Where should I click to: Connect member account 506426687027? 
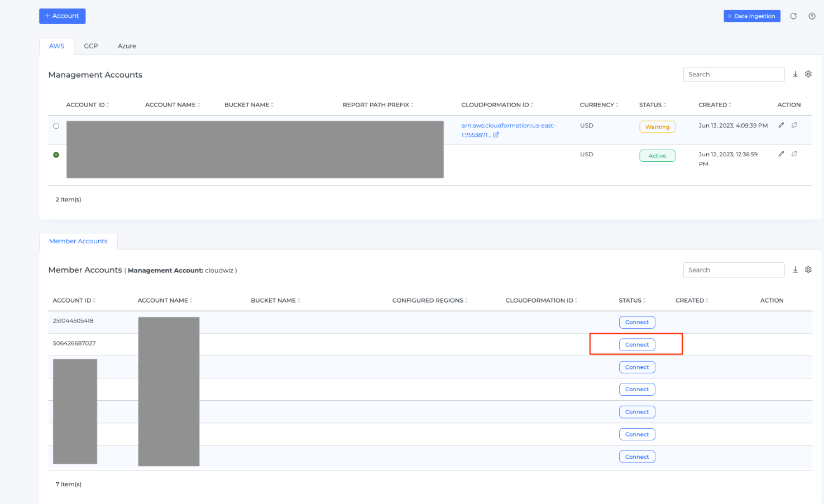pyautogui.click(x=637, y=345)
